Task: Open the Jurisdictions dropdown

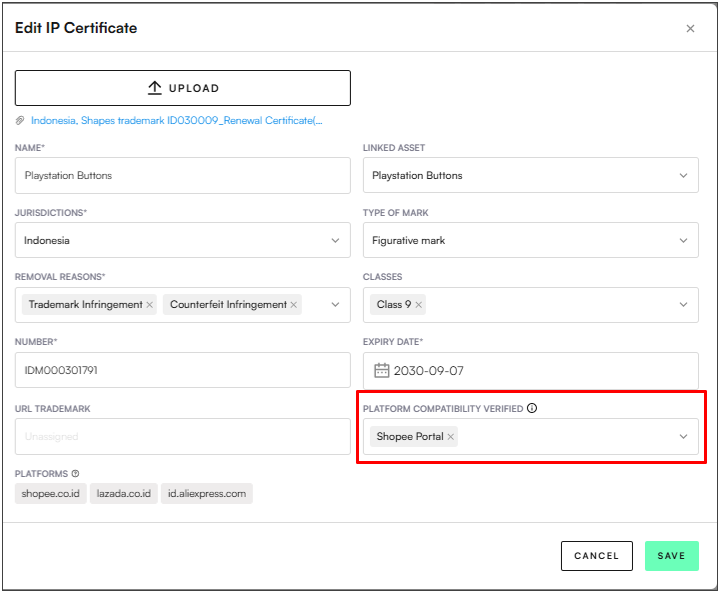Action: [335, 241]
